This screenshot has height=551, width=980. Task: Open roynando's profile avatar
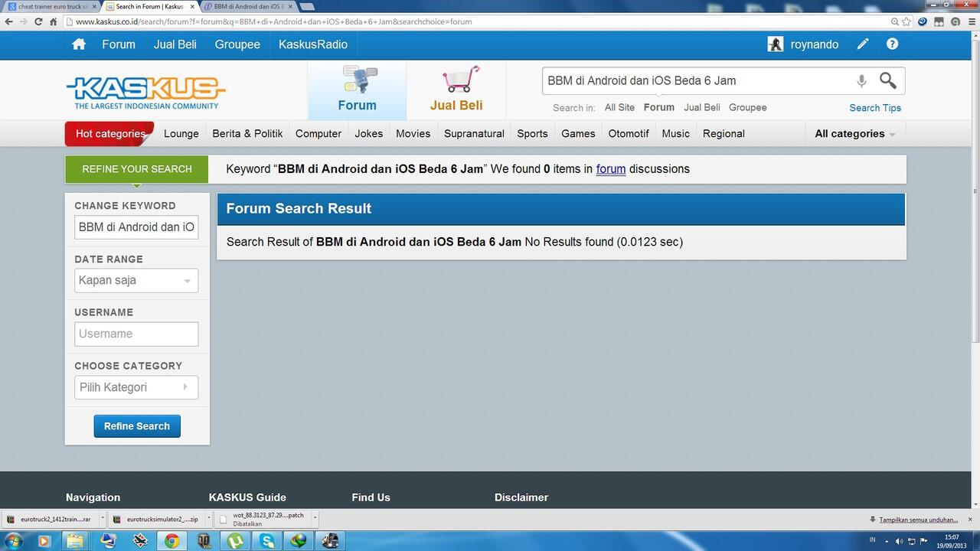775,44
